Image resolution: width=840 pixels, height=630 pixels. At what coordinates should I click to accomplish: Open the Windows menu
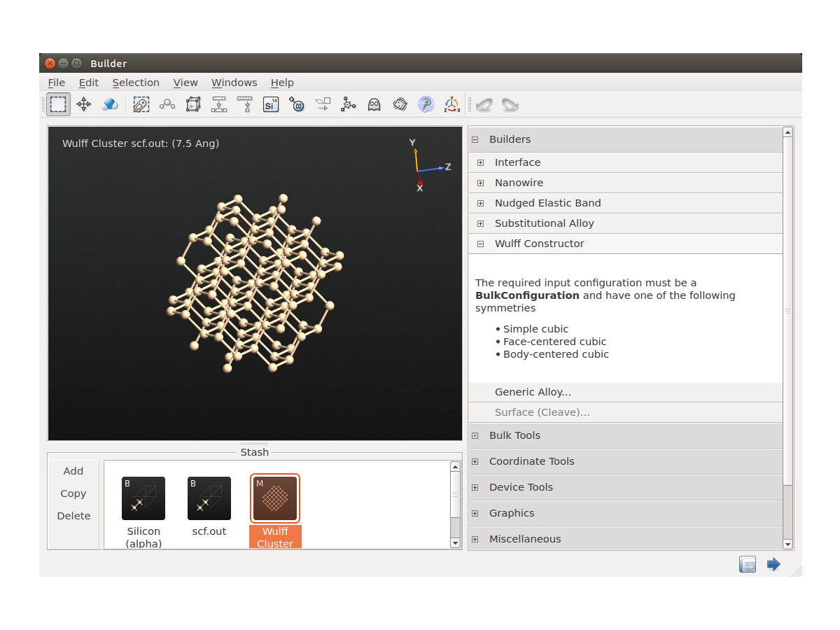234,83
